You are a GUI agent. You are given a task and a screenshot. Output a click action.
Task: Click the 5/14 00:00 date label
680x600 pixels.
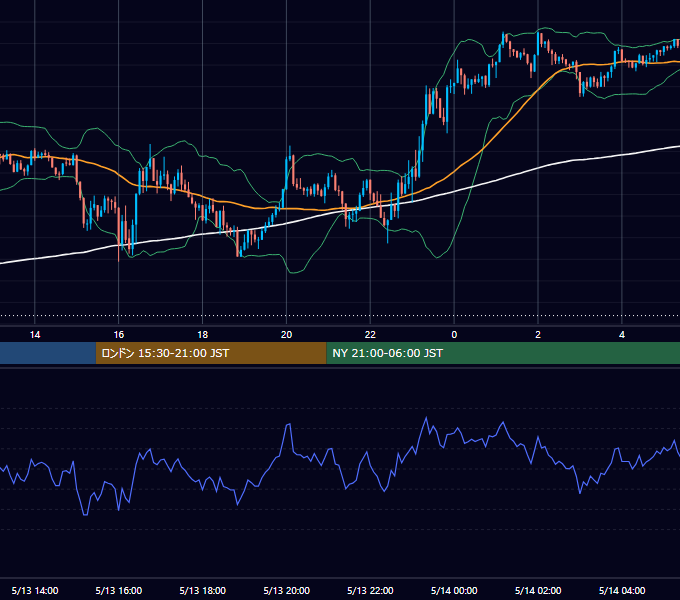(454, 590)
